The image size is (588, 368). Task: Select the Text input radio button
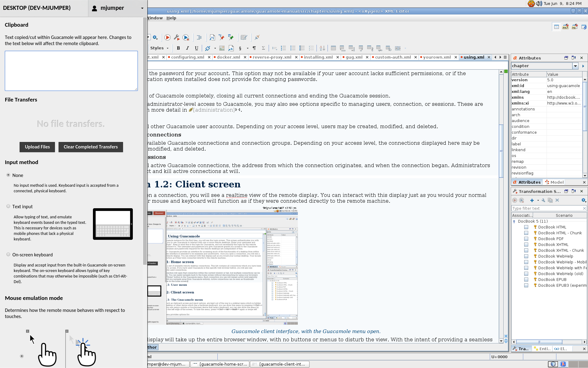(8, 206)
